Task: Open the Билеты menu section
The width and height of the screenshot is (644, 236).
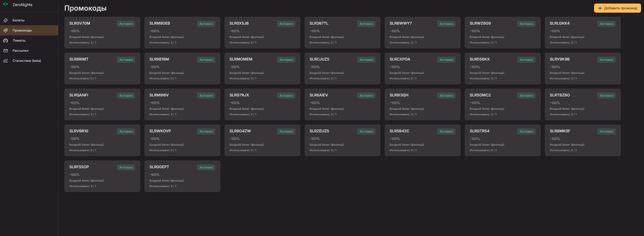Action: click(x=29, y=20)
